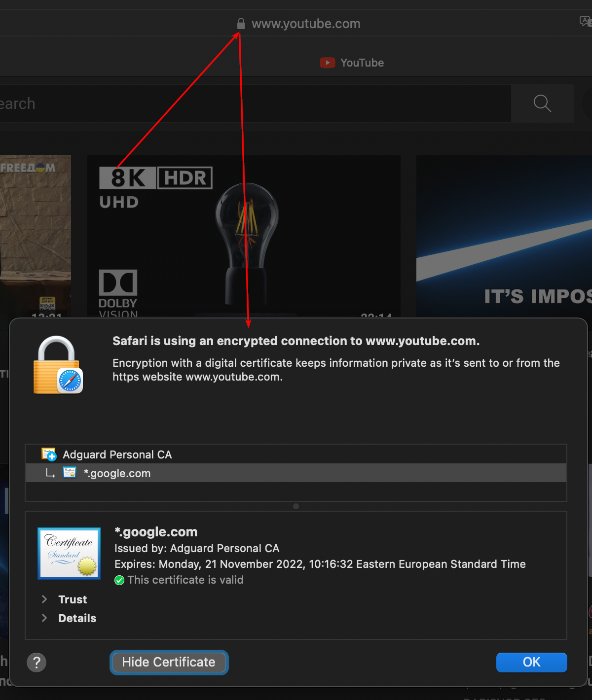592x700 pixels.
Task: Select *.google.com in the certificate chain
Action: tap(117, 473)
